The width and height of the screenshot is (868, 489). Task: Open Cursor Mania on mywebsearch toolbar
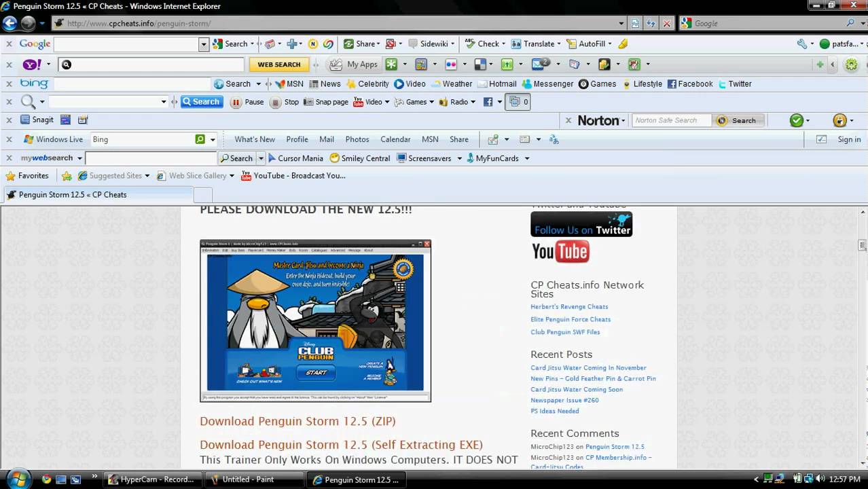tap(295, 158)
